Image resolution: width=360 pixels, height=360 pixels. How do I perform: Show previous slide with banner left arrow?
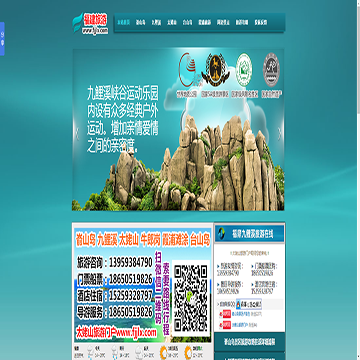click(77, 134)
